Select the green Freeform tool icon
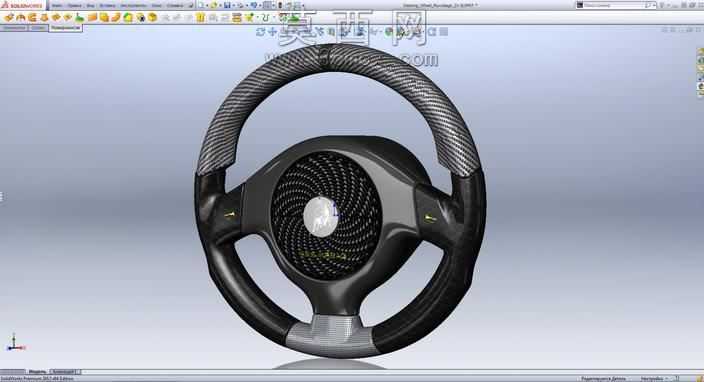The height and width of the screenshot is (382, 704). click(x=80, y=18)
